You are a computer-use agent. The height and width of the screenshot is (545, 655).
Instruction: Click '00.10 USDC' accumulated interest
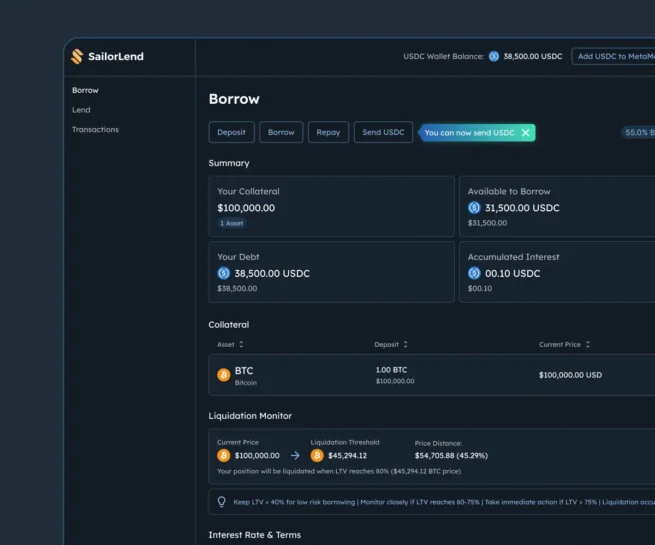[513, 273]
